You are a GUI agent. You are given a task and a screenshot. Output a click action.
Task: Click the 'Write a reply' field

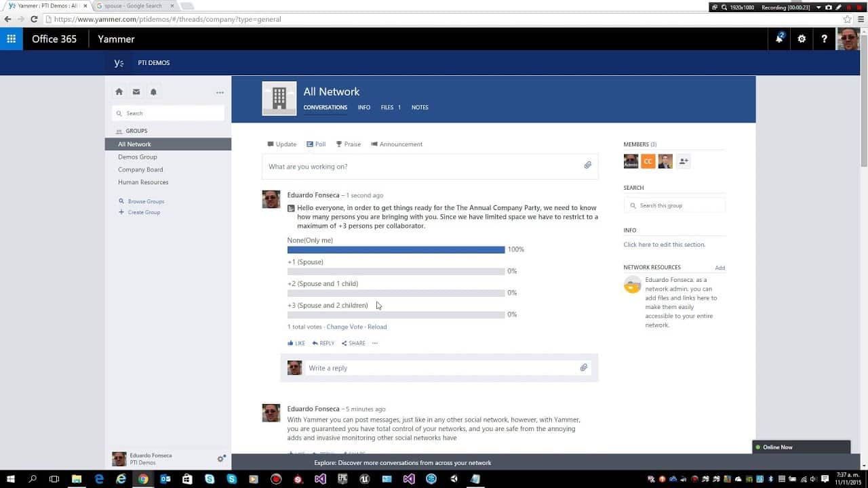[448, 368]
